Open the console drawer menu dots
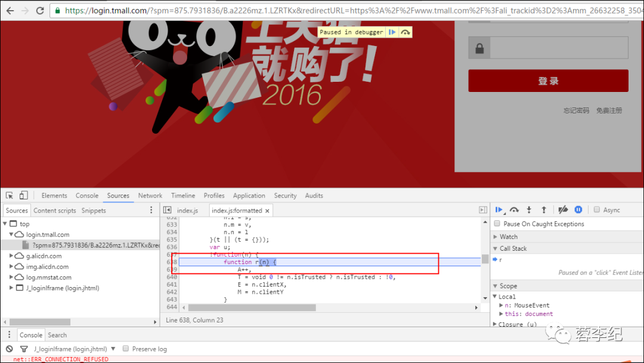Image resolution: width=644 pixels, height=363 pixels. coord(9,334)
